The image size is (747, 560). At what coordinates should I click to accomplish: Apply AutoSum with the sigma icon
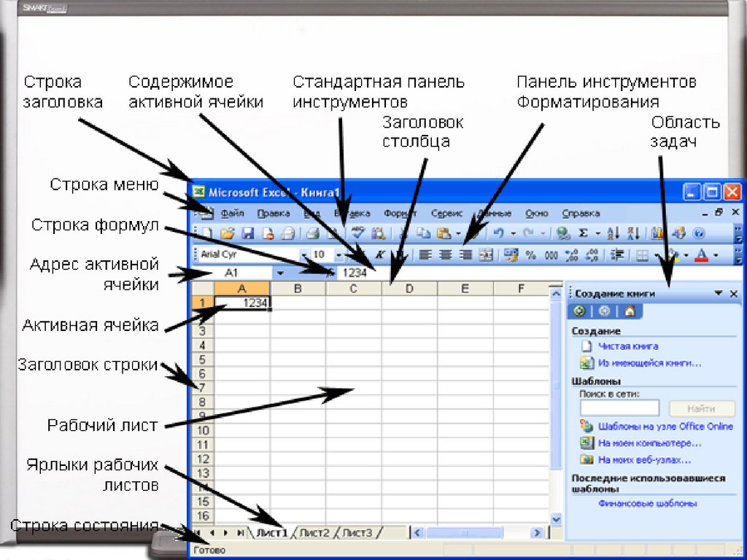pos(583,233)
